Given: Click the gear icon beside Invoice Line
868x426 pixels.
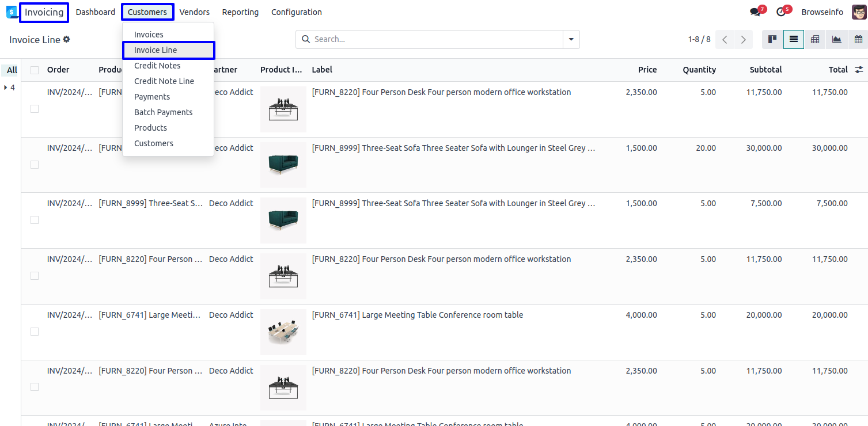Looking at the screenshot, I should pos(67,39).
